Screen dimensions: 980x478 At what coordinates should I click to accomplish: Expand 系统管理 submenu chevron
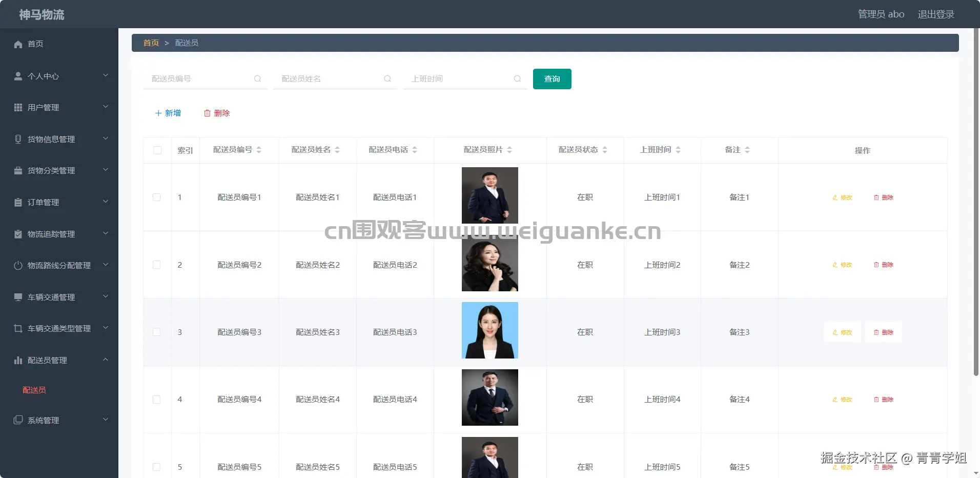click(x=106, y=419)
